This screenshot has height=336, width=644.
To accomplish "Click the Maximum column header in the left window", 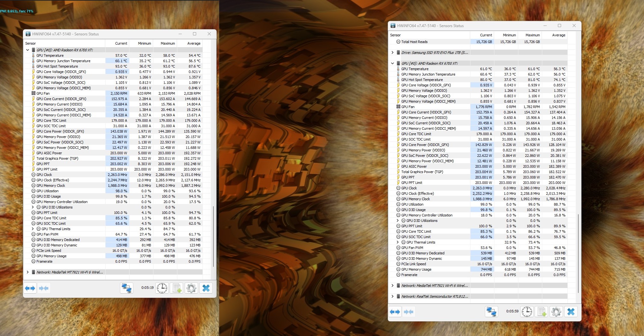I will click(x=165, y=43).
